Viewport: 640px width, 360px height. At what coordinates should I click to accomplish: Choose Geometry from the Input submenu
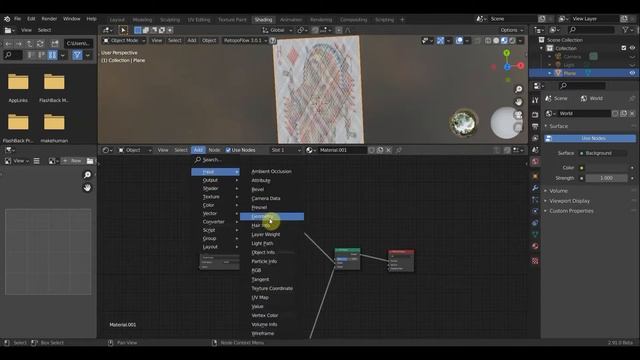[x=272, y=216]
